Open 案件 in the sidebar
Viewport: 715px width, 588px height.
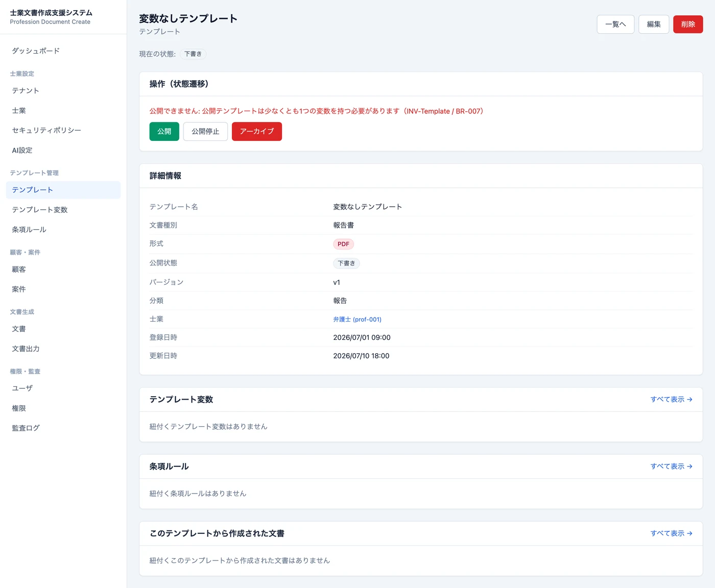[x=63, y=289]
